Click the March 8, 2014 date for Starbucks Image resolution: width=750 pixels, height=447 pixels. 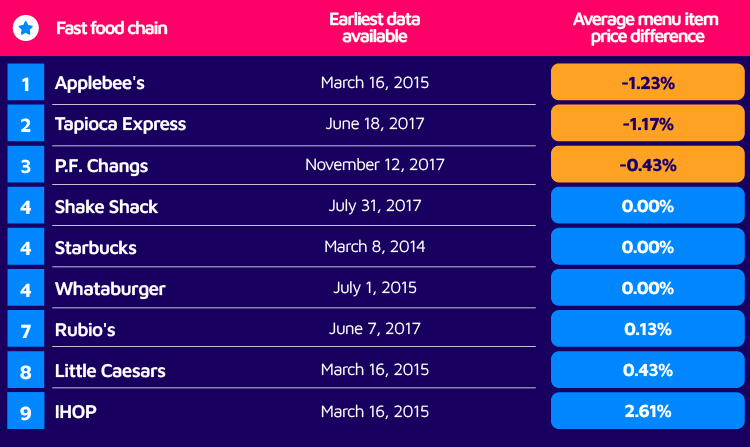(x=375, y=247)
